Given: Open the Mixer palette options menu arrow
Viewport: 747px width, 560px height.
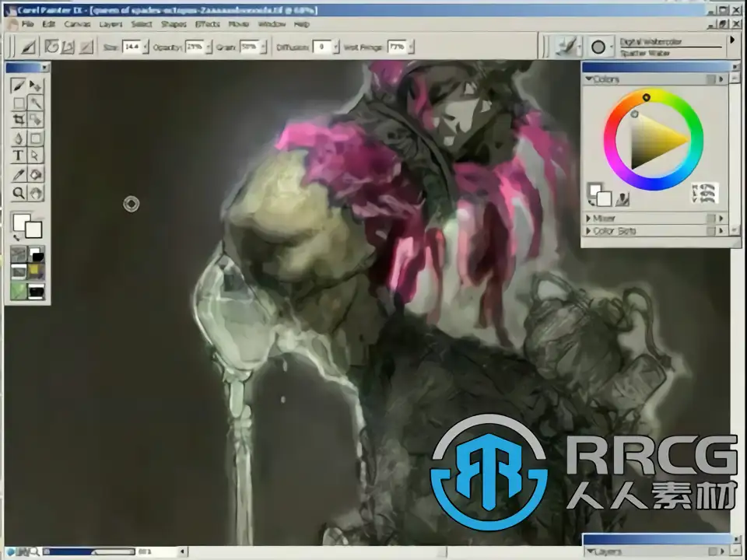Looking at the screenshot, I should tap(721, 219).
